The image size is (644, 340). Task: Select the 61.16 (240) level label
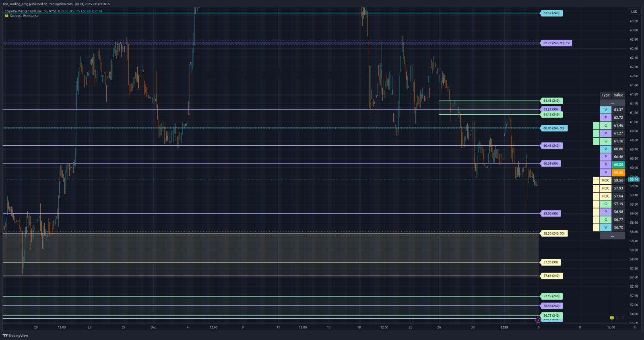pos(551,115)
